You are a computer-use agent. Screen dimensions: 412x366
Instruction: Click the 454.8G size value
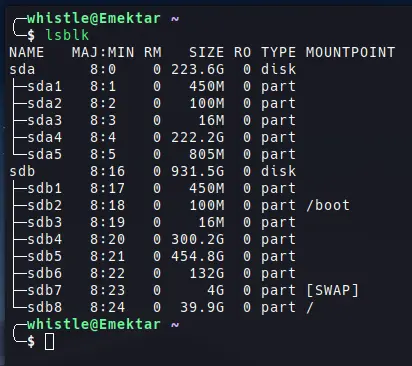point(198,256)
